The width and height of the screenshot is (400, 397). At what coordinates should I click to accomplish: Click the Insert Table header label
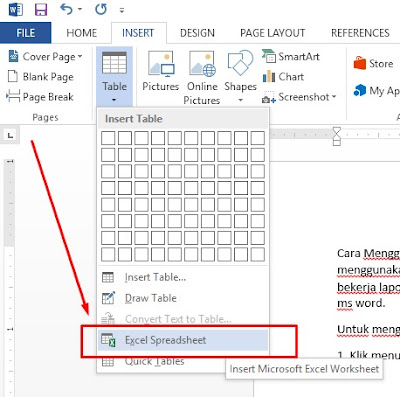134,119
